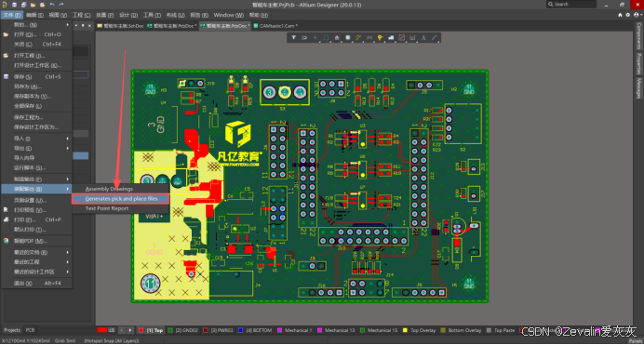The image size is (644, 345).
Task: Select the [1] Top layer tab
Action: point(151,330)
